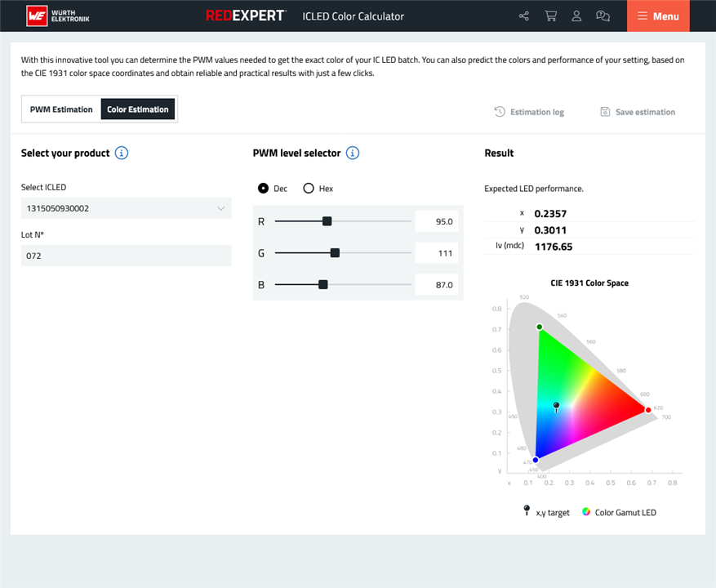Click the B slider handle
The image size is (716, 588).
click(323, 285)
